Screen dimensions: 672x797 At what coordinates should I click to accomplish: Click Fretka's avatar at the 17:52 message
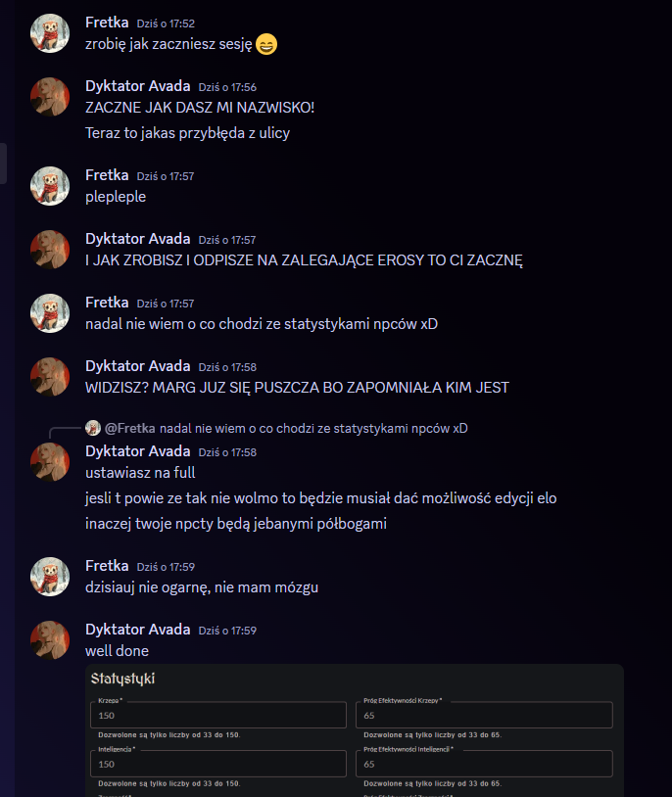(50, 33)
